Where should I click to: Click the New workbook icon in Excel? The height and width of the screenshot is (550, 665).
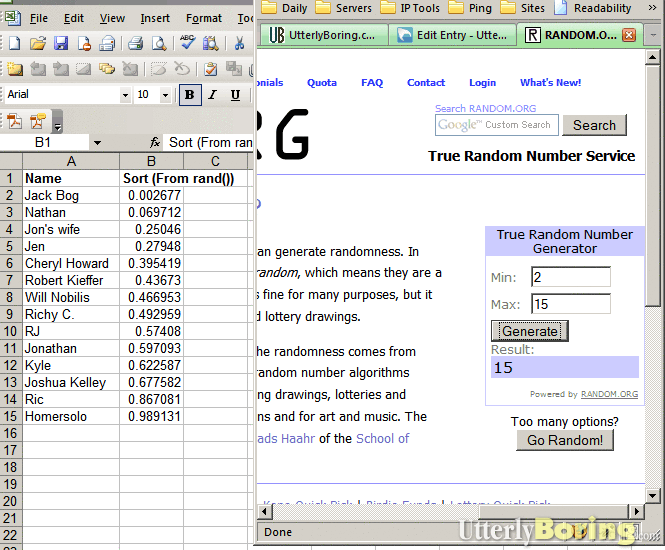tap(14, 43)
